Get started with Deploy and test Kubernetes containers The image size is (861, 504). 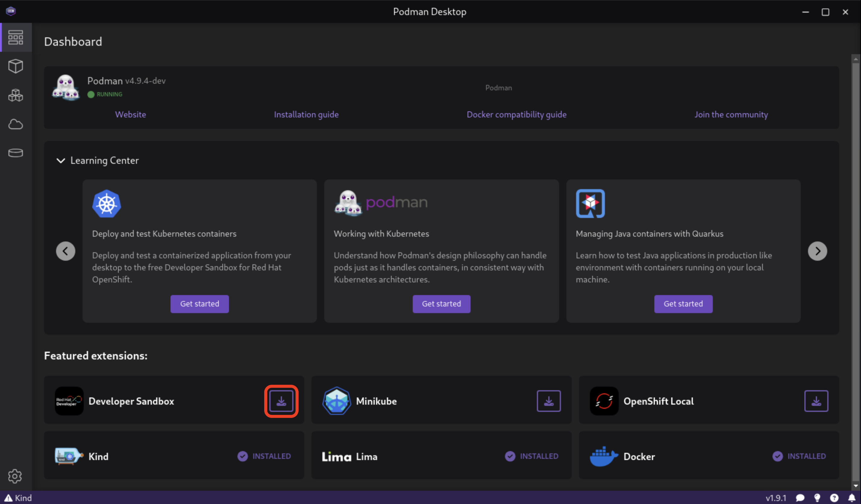199,304
